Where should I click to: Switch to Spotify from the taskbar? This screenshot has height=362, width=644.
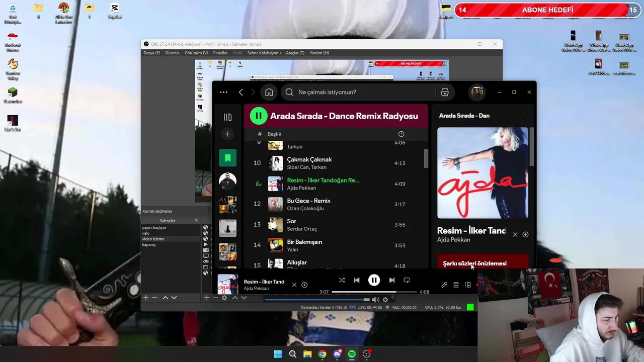352,354
